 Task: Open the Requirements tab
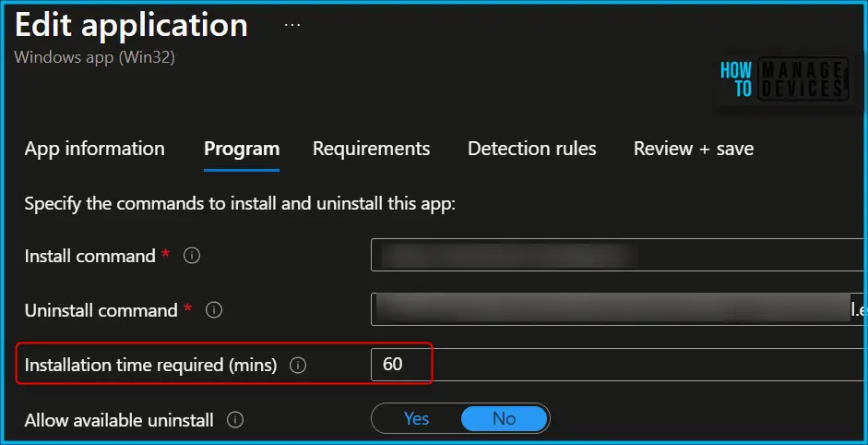click(371, 149)
